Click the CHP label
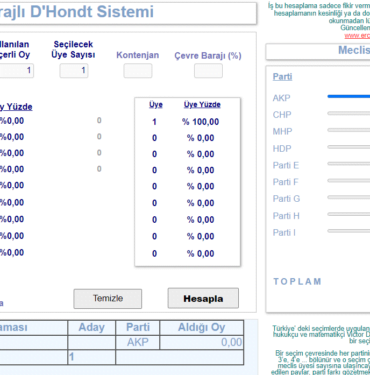Image resolution: width=370 pixels, height=375 pixels. coord(282,115)
